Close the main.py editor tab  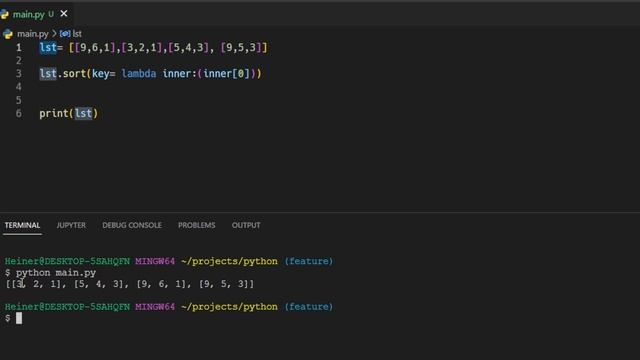click(x=64, y=14)
